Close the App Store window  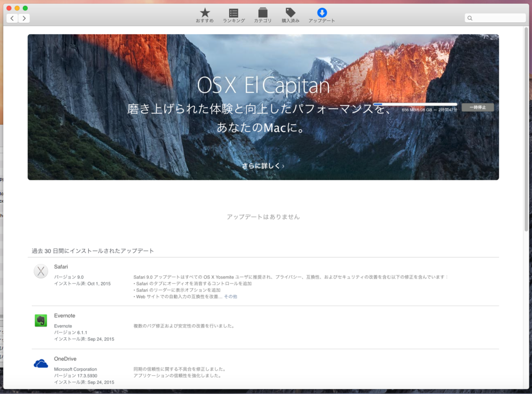[9, 8]
